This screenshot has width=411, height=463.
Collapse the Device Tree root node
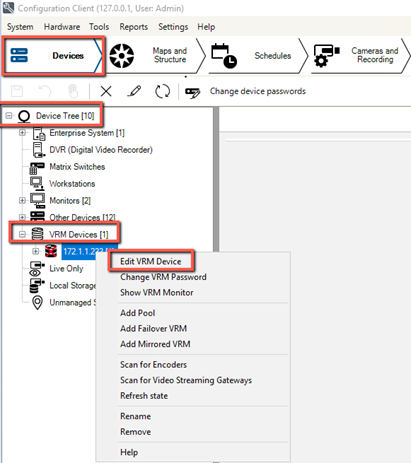[9, 116]
